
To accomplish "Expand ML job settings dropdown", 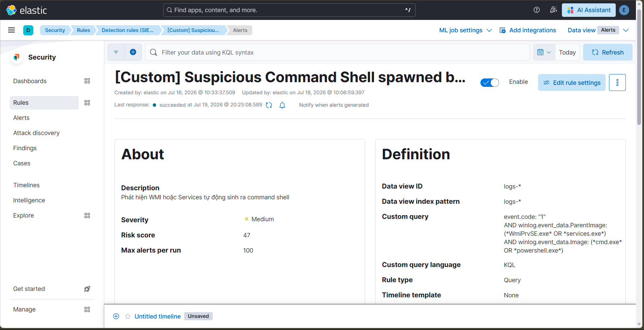I will pos(466,30).
